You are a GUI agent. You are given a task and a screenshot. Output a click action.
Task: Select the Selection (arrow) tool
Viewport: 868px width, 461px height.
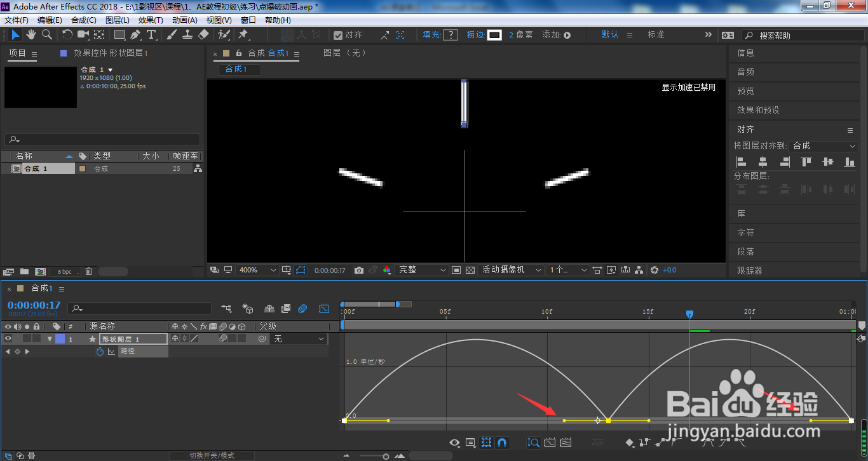tap(15, 34)
